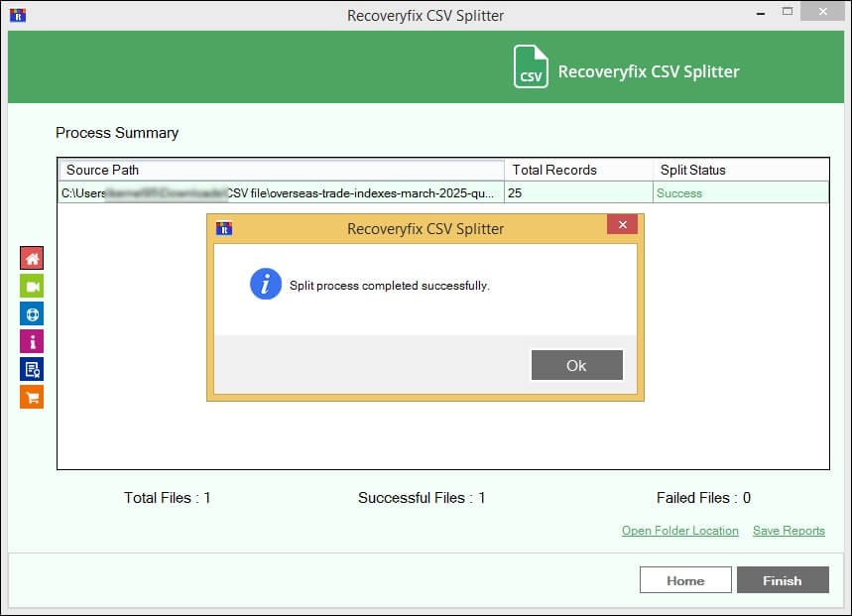Click Ok in the success dialog
The height and width of the screenshot is (616, 852).
[x=576, y=365]
